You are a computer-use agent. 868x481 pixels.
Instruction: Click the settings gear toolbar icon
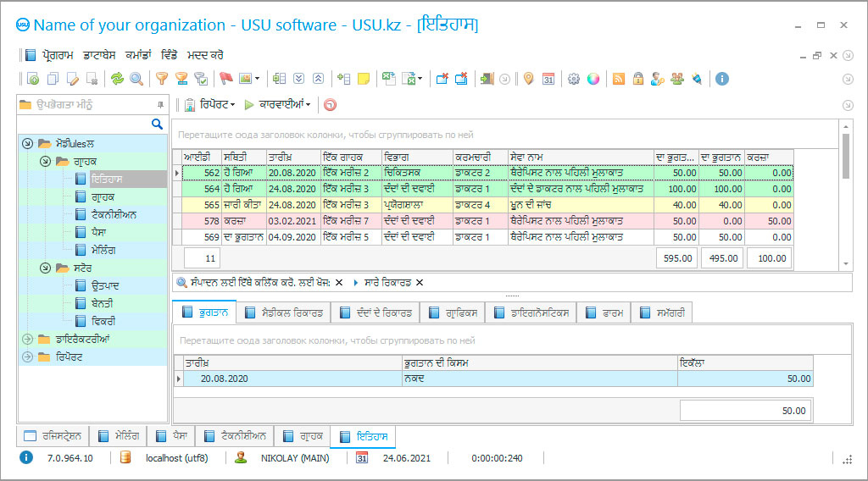tap(574, 79)
